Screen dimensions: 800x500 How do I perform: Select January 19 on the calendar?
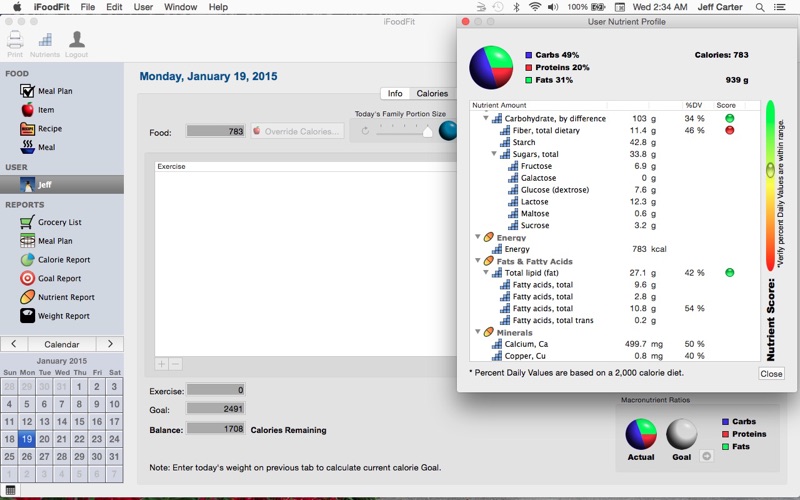(27, 439)
